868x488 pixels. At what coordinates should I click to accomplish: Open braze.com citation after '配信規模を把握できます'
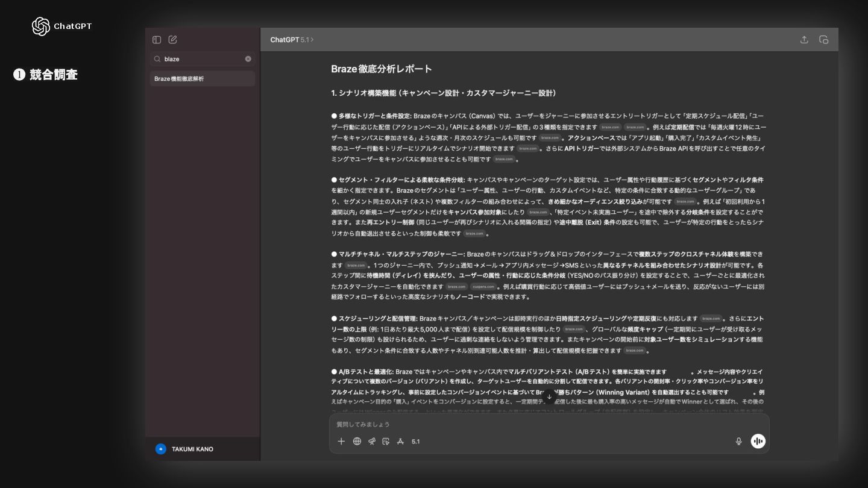[x=635, y=351]
